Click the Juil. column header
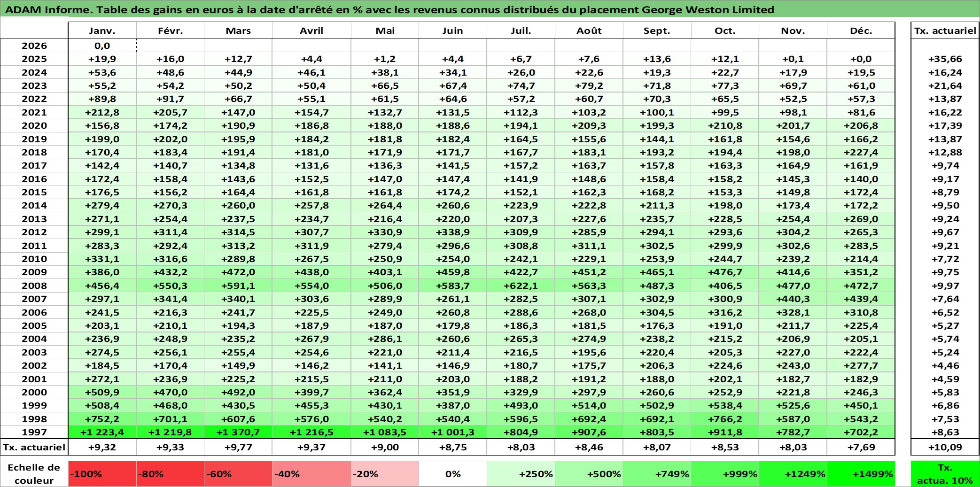Screen dimensions: 980x487 pos(521,31)
